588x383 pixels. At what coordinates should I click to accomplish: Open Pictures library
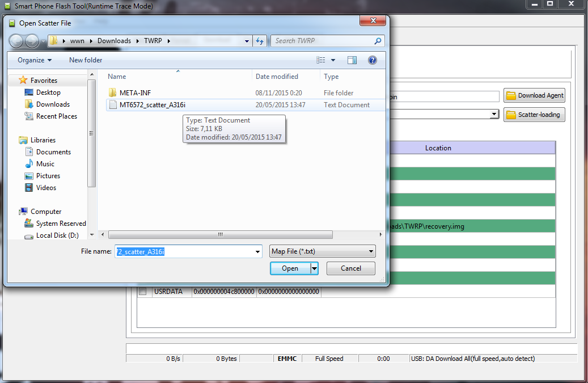pos(48,176)
